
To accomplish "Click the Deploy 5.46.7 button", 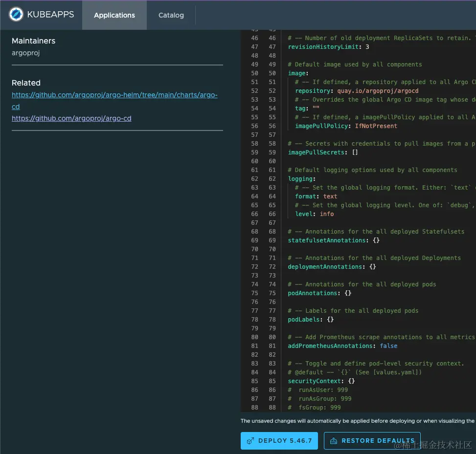I will pos(279,440).
